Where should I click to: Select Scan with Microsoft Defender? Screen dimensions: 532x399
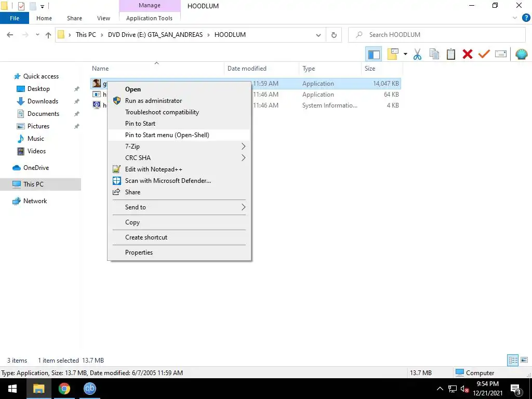[x=179, y=181]
